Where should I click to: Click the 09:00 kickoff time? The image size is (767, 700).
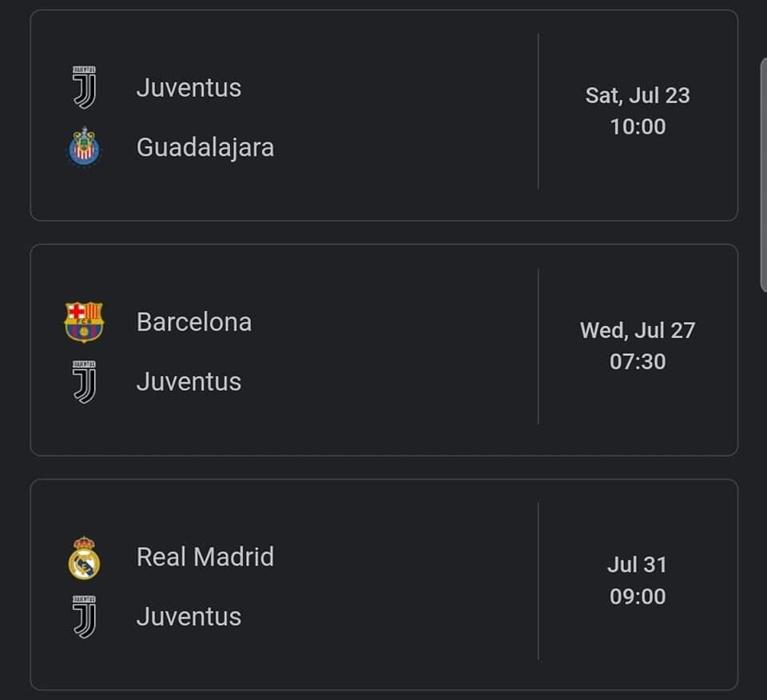click(637, 596)
